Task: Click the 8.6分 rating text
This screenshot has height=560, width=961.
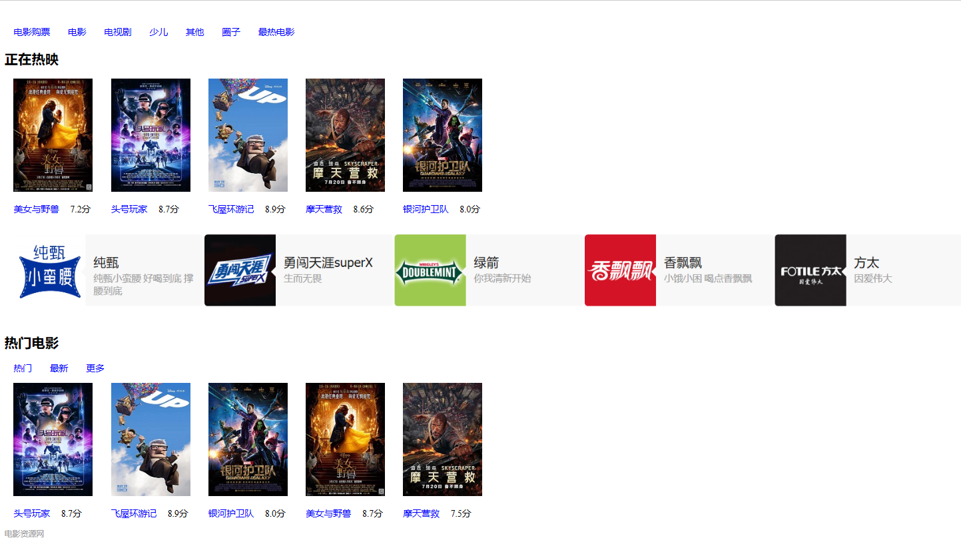Action: [364, 209]
